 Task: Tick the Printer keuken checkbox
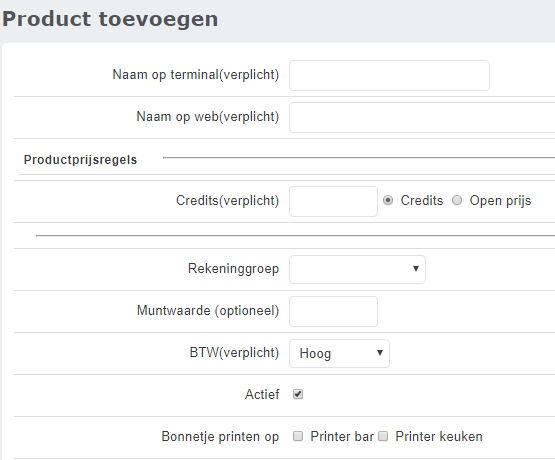[383, 436]
